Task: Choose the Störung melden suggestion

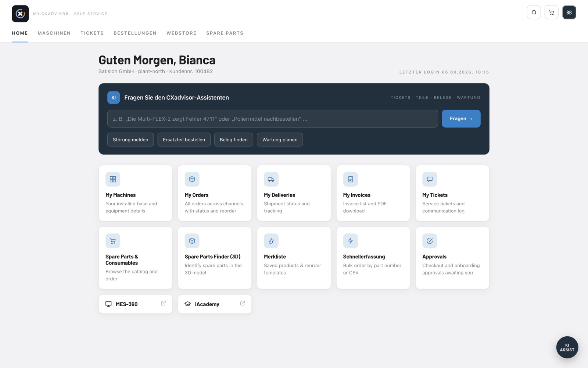Action: point(130,139)
